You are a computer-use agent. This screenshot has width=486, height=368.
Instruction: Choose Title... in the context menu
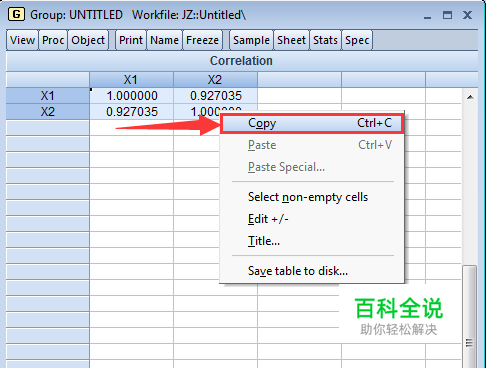click(312, 241)
